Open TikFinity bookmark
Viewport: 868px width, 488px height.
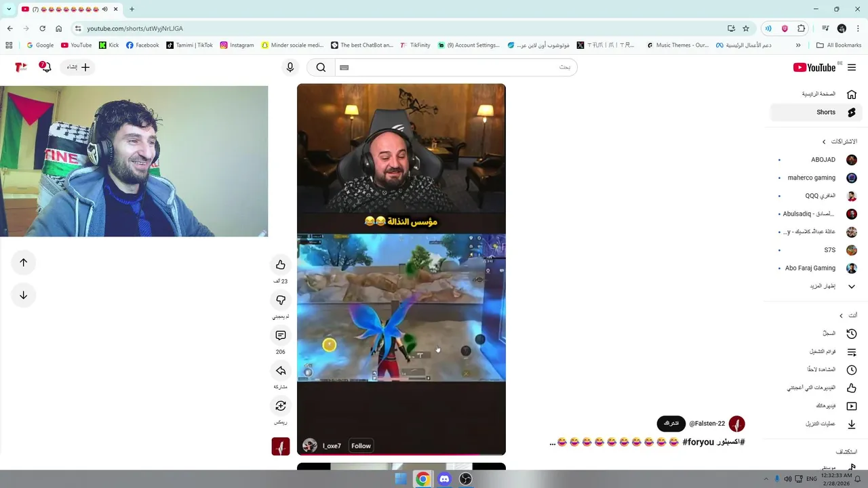pos(415,45)
